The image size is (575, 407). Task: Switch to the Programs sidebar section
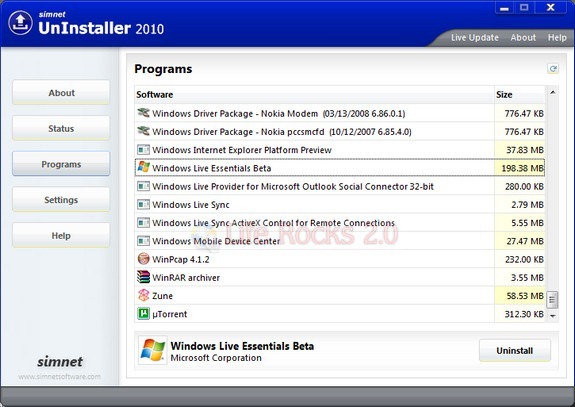(61, 164)
